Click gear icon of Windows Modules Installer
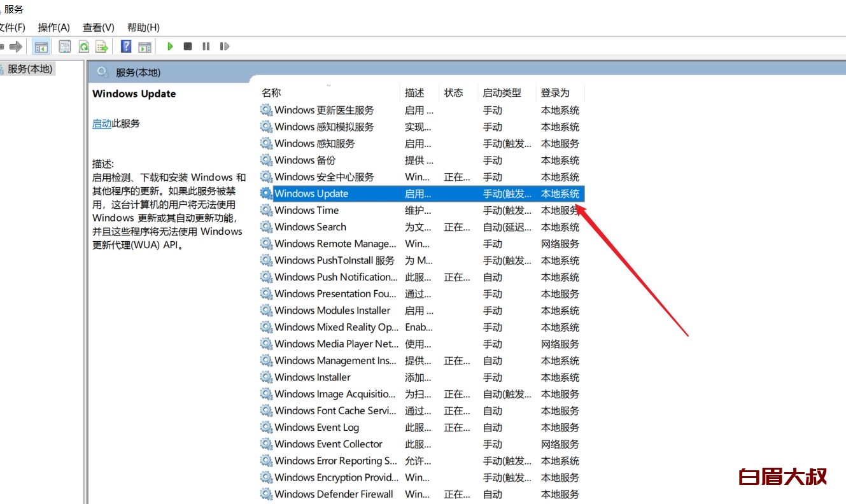This screenshot has width=846, height=504. pyautogui.click(x=266, y=311)
